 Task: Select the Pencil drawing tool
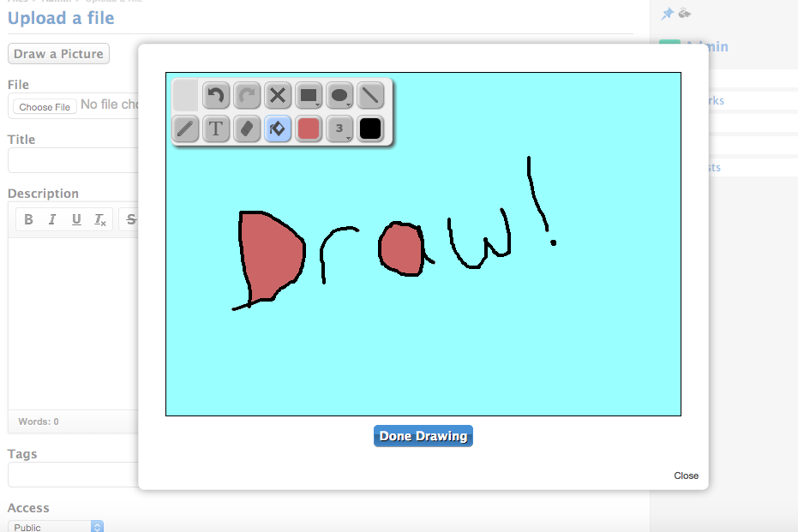pyautogui.click(x=185, y=129)
